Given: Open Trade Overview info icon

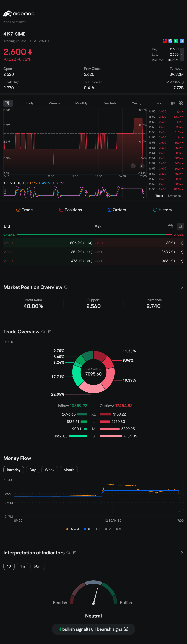Looking at the screenshot, I should point(43,332).
